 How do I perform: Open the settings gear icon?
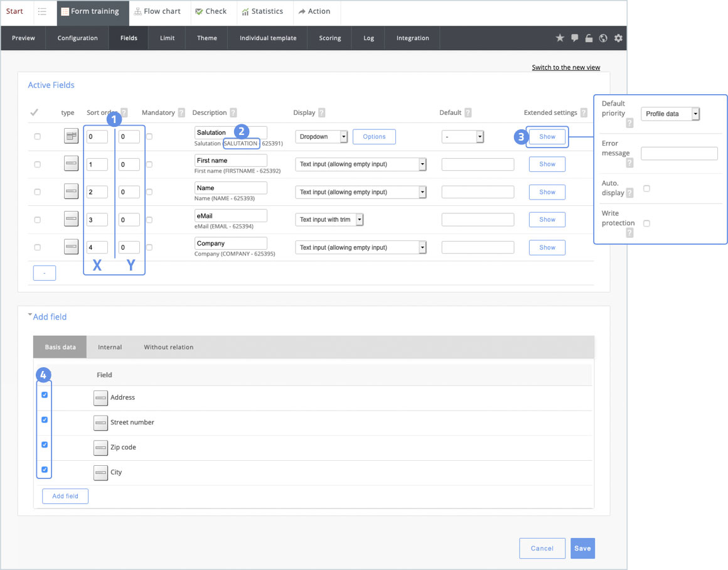click(x=618, y=38)
